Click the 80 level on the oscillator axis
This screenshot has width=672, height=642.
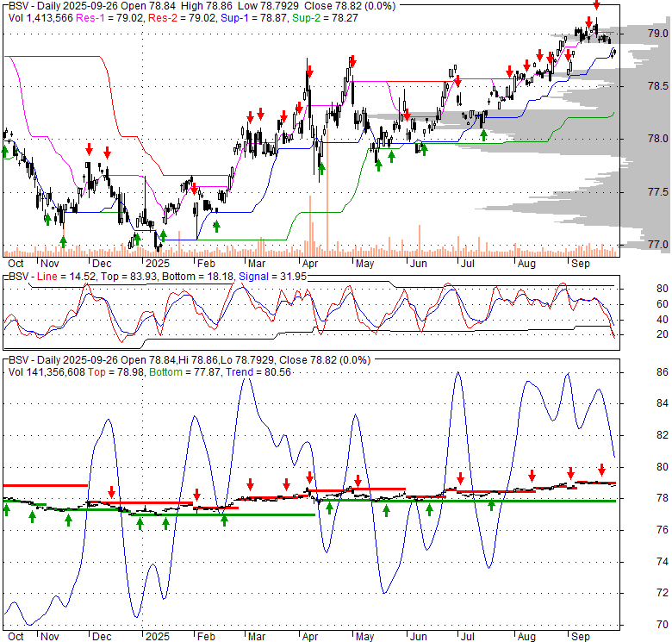point(663,289)
